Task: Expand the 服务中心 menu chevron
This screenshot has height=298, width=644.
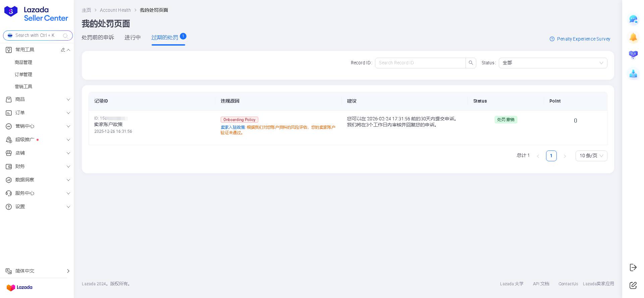Action: coord(68,193)
